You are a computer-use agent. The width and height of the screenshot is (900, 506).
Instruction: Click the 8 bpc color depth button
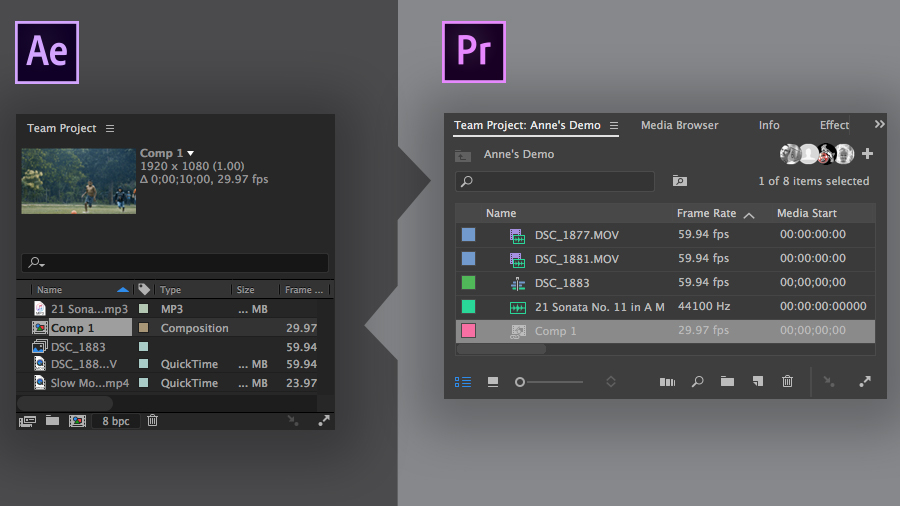coord(115,421)
